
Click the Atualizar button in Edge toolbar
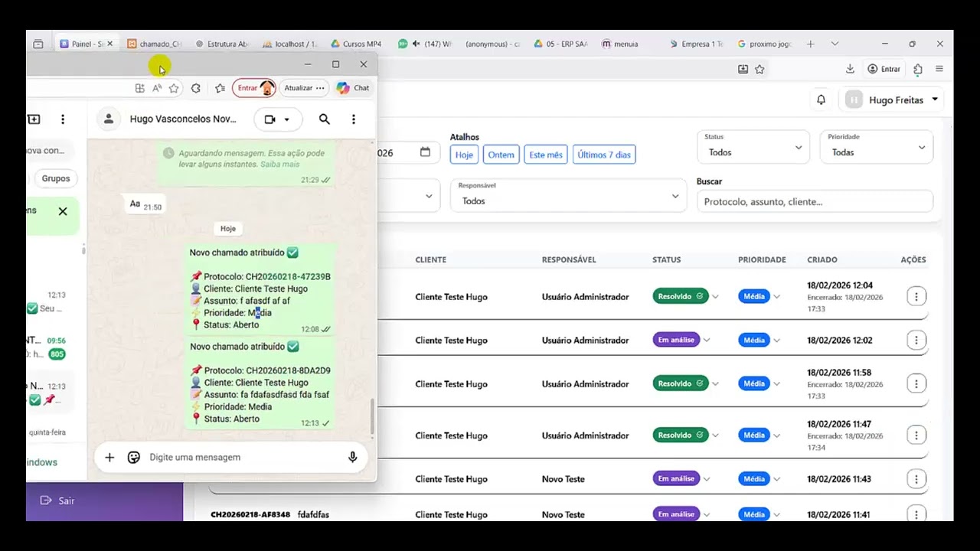[305, 88]
